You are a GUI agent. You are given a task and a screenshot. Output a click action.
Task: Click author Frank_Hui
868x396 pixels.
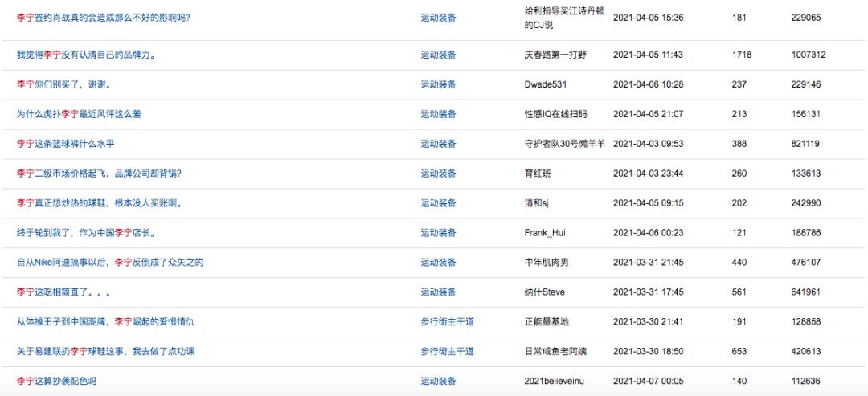[x=545, y=233]
